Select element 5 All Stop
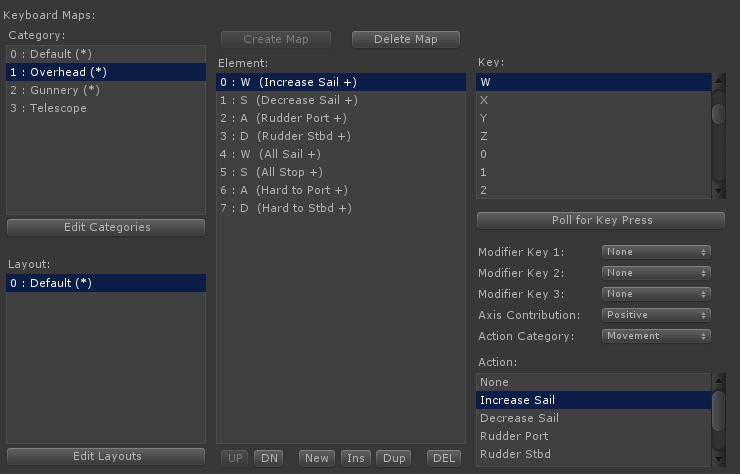Image resolution: width=740 pixels, height=474 pixels. (x=341, y=172)
